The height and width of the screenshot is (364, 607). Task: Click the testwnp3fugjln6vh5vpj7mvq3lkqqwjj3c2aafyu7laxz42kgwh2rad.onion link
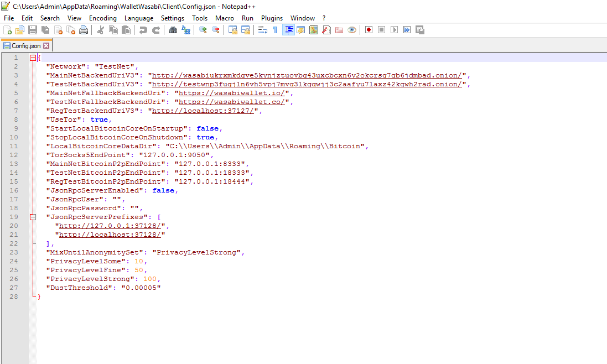307,84
